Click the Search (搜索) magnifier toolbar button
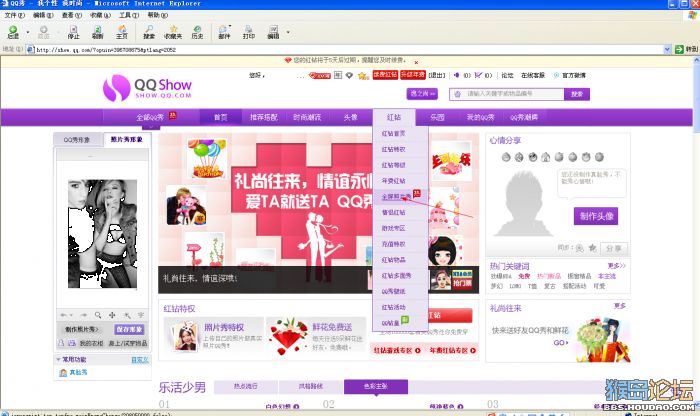 pos(149,32)
